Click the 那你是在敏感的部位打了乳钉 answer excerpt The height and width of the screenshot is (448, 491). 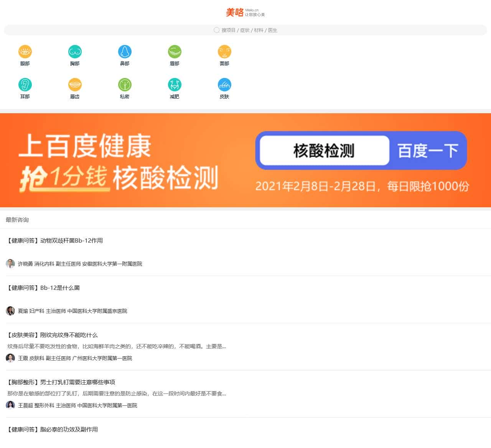pos(117,393)
